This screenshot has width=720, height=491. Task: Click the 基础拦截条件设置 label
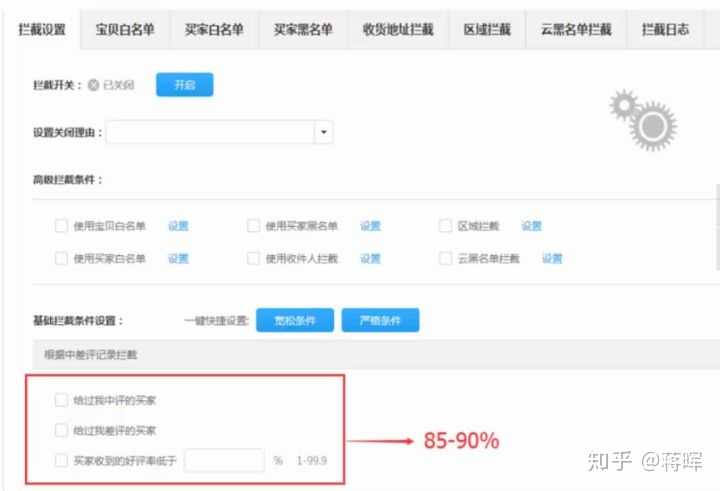[78, 321]
